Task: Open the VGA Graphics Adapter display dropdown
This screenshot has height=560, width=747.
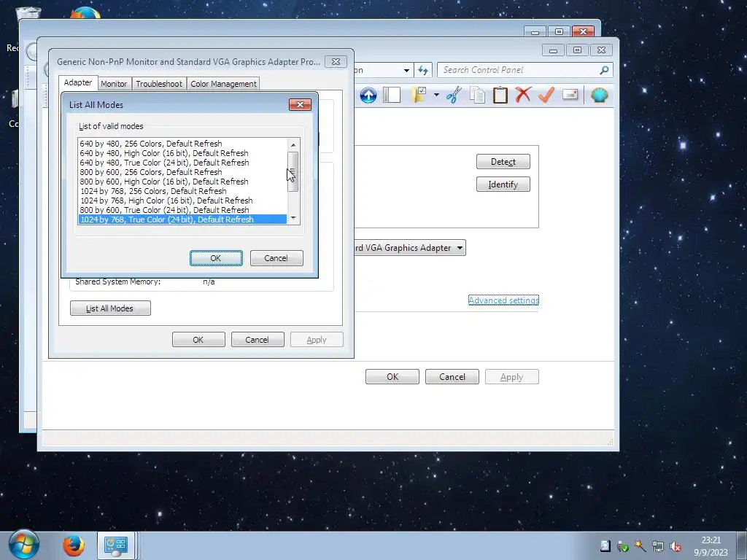Action: point(410,248)
